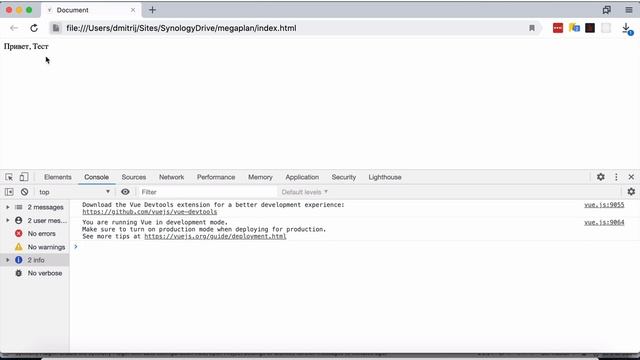This screenshot has width=640, height=360.
Task: Reload the page with refresh icon
Action: (34, 28)
